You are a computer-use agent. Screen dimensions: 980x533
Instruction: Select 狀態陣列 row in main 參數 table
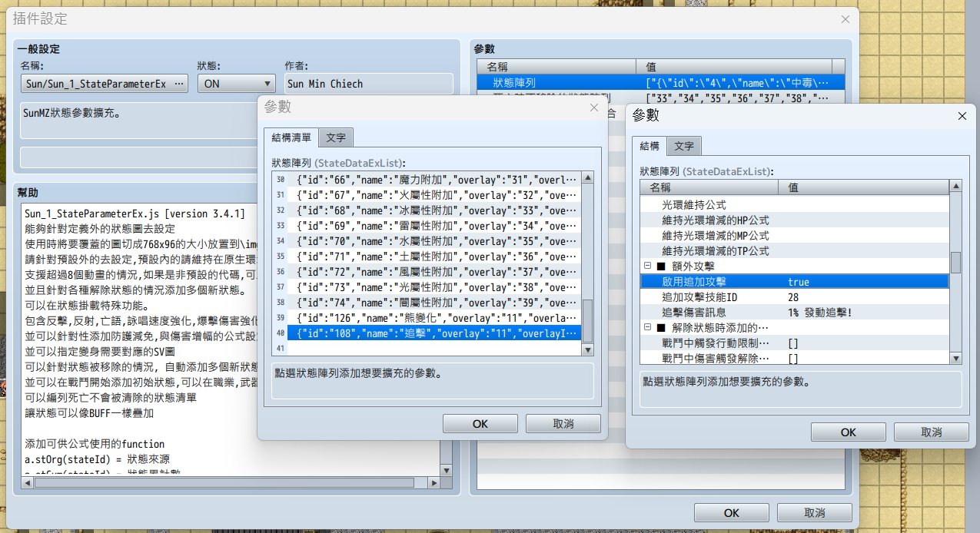pos(660,82)
